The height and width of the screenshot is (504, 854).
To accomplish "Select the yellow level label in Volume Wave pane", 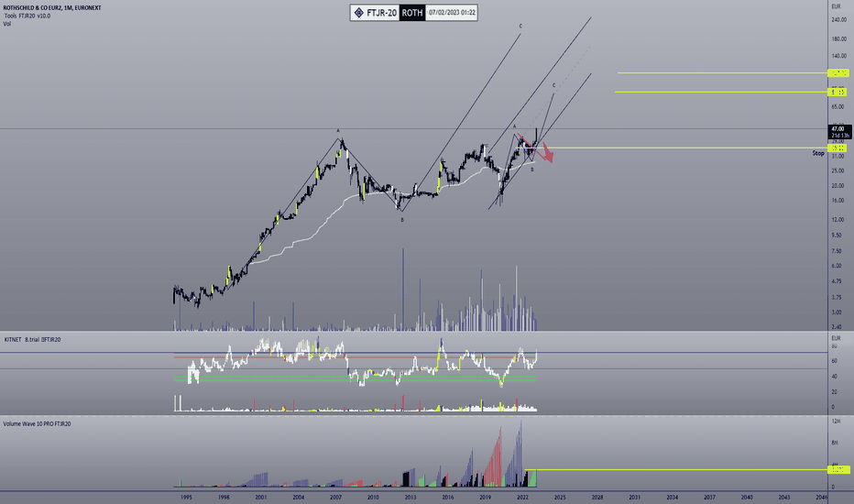I will 838,470.
